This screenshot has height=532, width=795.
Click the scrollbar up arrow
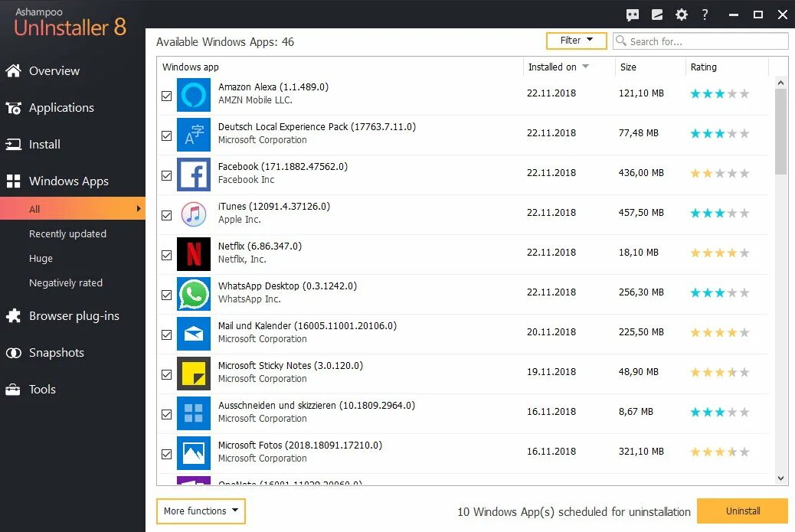[780, 83]
